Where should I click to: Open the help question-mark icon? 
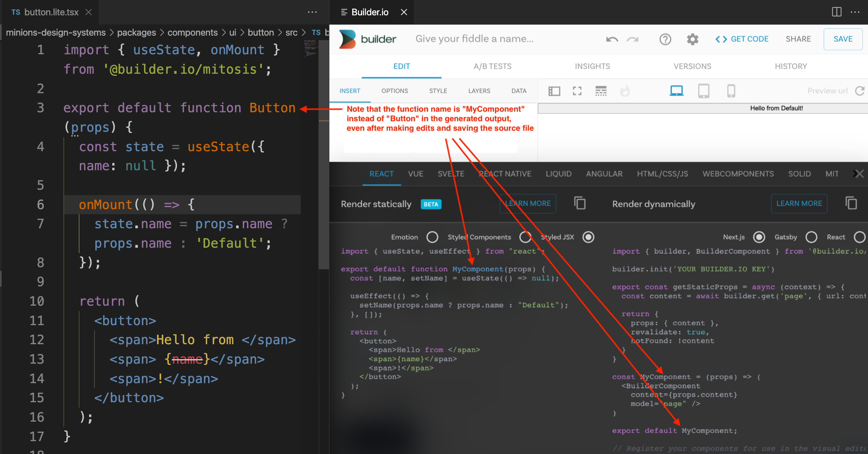[x=665, y=39]
